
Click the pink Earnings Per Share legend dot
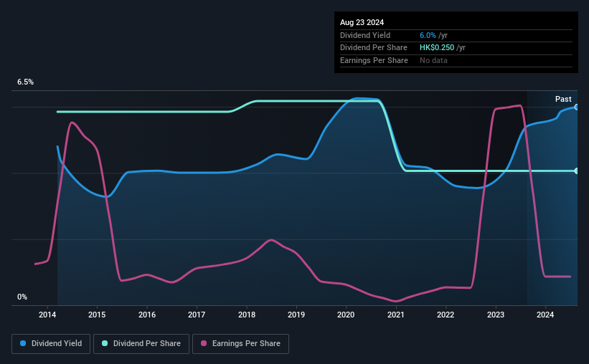(204, 343)
